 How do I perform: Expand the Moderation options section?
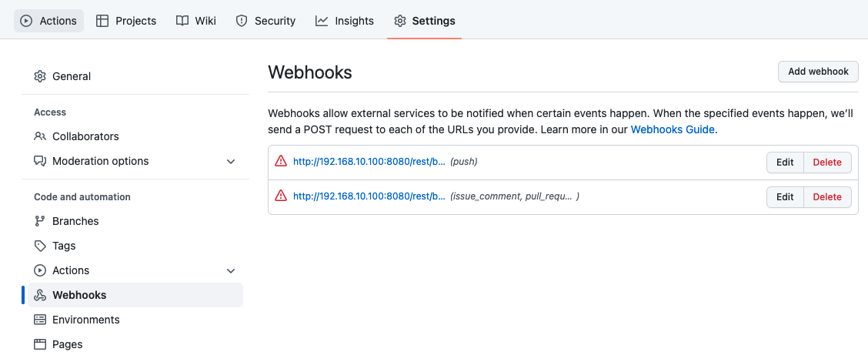231,161
